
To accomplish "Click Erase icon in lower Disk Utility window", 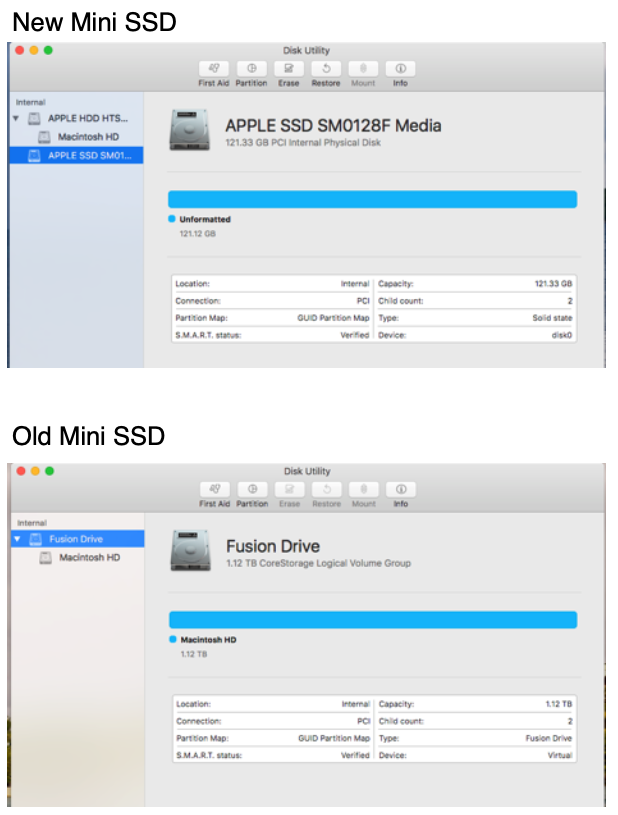I will pyautogui.click(x=290, y=489).
